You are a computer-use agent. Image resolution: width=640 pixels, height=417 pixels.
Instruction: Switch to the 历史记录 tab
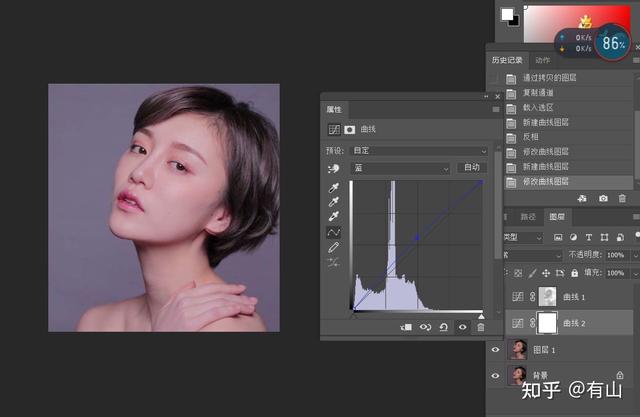click(507, 60)
